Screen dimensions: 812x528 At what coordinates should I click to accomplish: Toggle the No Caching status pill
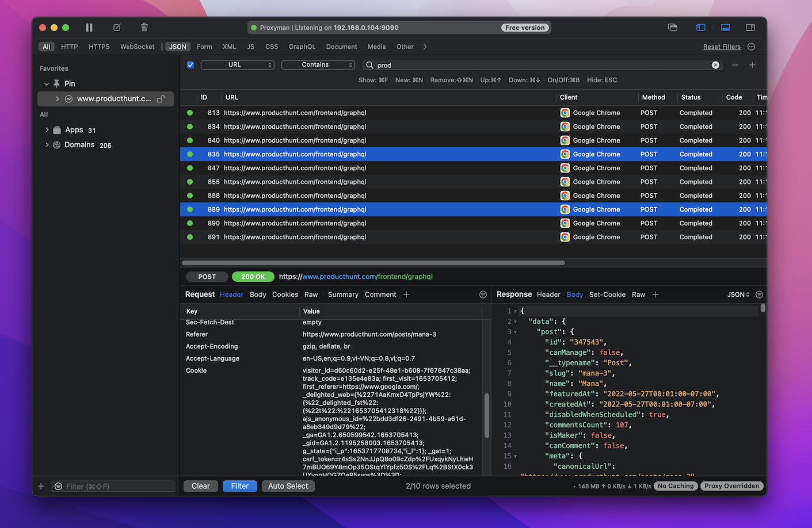coord(676,486)
